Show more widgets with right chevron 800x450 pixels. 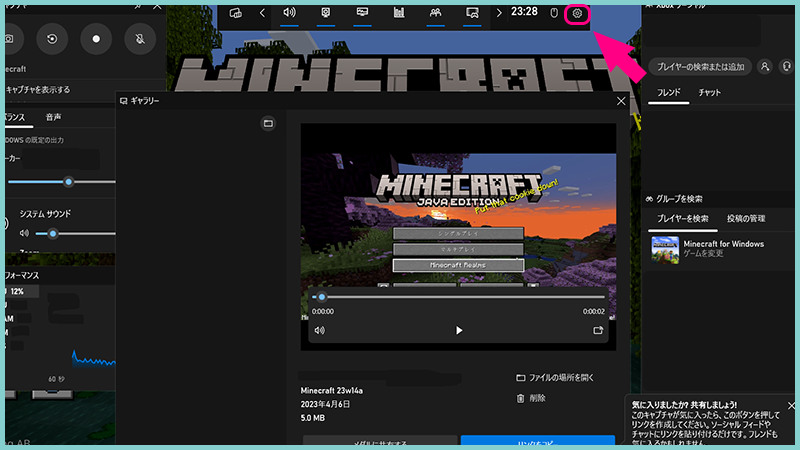pos(499,13)
